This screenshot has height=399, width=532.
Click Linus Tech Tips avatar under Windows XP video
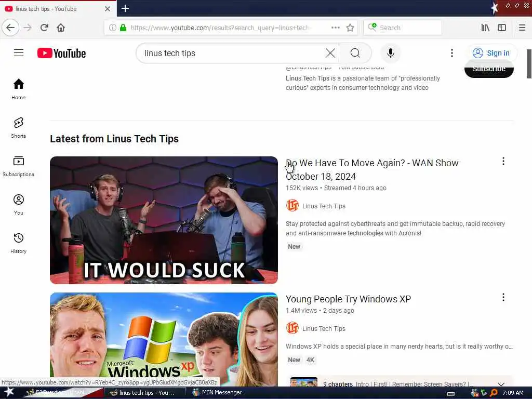pyautogui.click(x=292, y=328)
